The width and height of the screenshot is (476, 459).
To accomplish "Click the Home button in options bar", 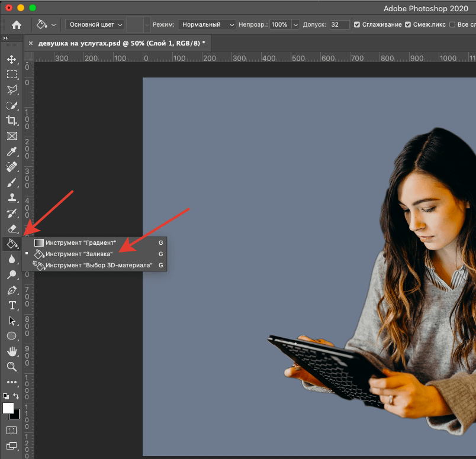I will tap(17, 25).
